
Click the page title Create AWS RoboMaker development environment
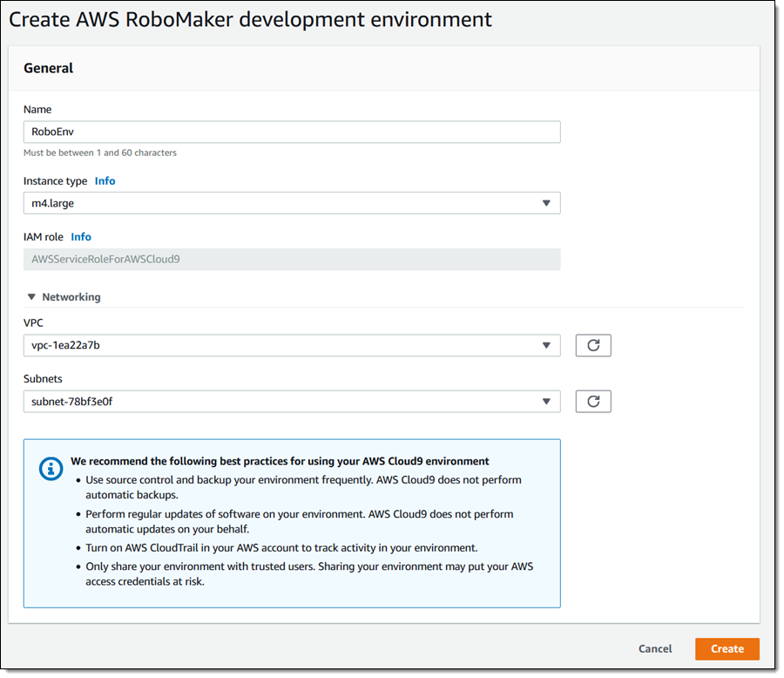pos(250,18)
